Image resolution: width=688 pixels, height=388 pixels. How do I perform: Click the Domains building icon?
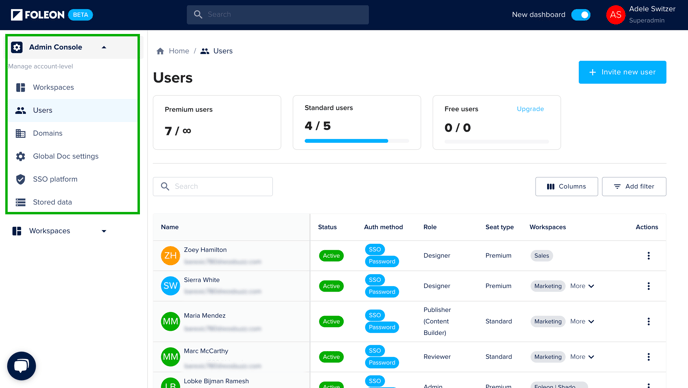(x=21, y=133)
